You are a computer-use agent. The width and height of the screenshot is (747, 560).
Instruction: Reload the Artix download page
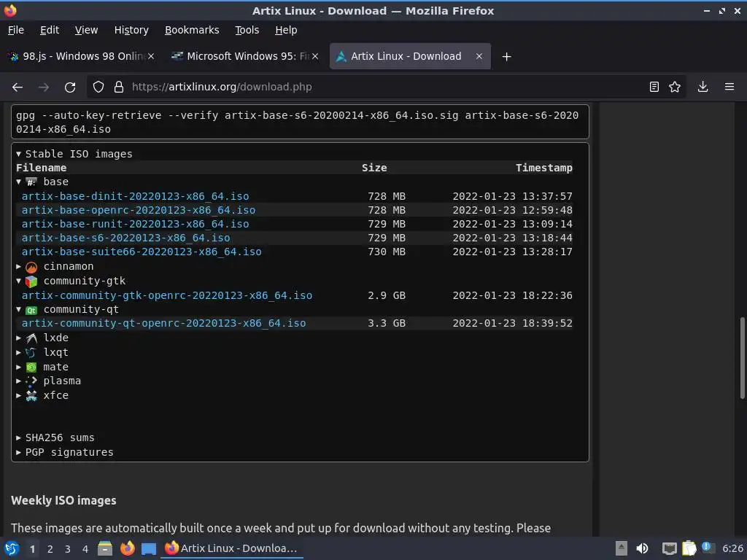(x=70, y=87)
